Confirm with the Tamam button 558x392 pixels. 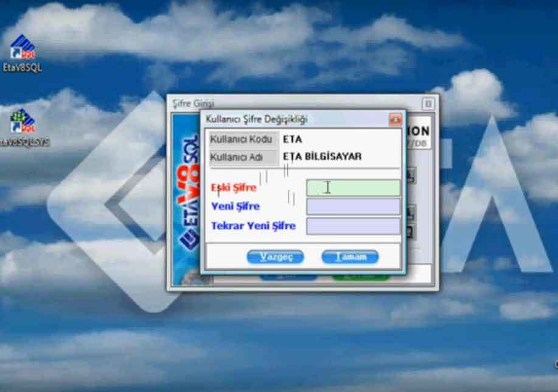(x=350, y=257)
